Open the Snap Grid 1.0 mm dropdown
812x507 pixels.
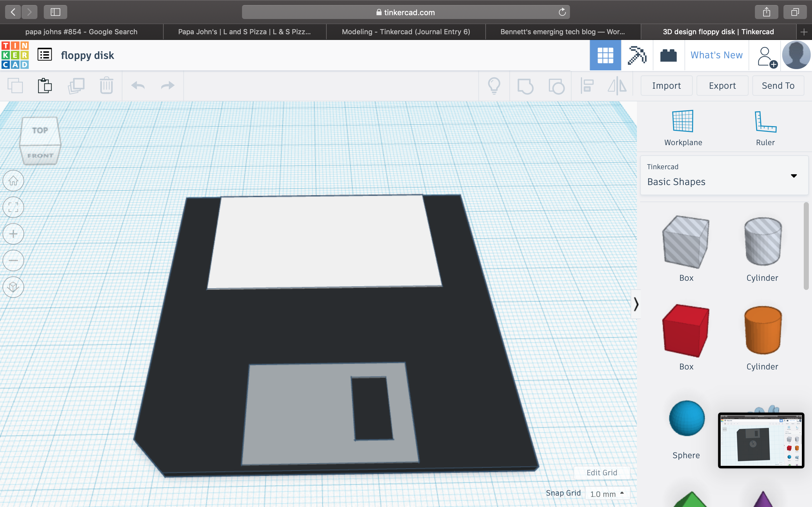point(607,494)
